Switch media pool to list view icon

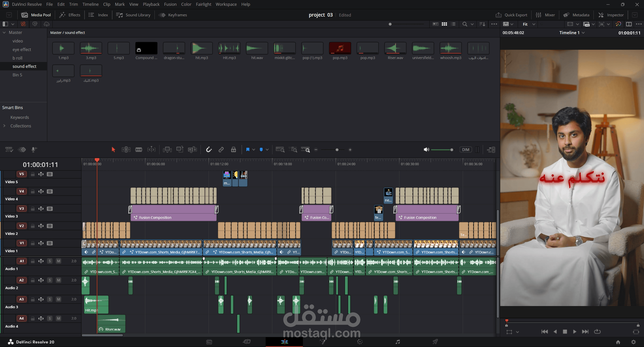tap(453, 24)
